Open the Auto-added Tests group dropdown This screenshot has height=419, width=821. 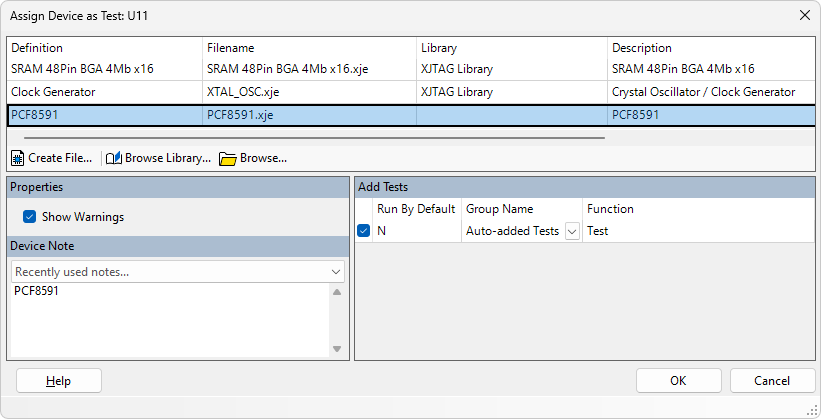[572, 231]
